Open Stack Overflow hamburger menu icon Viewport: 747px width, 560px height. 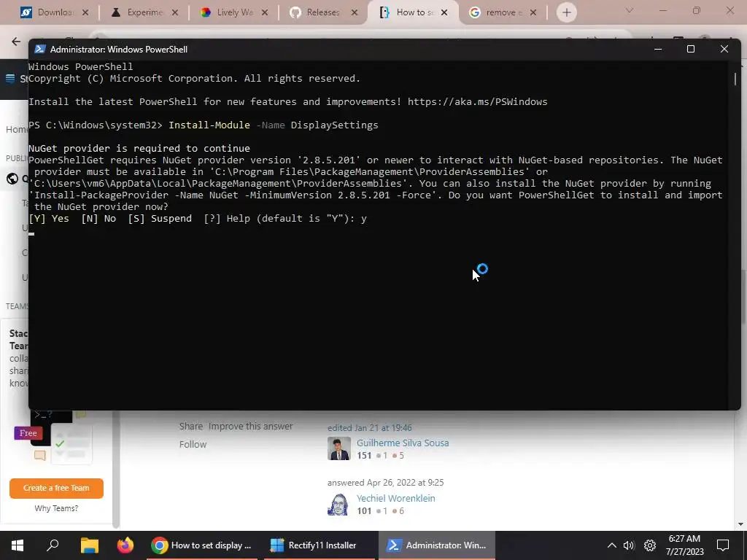click(10, 79)
